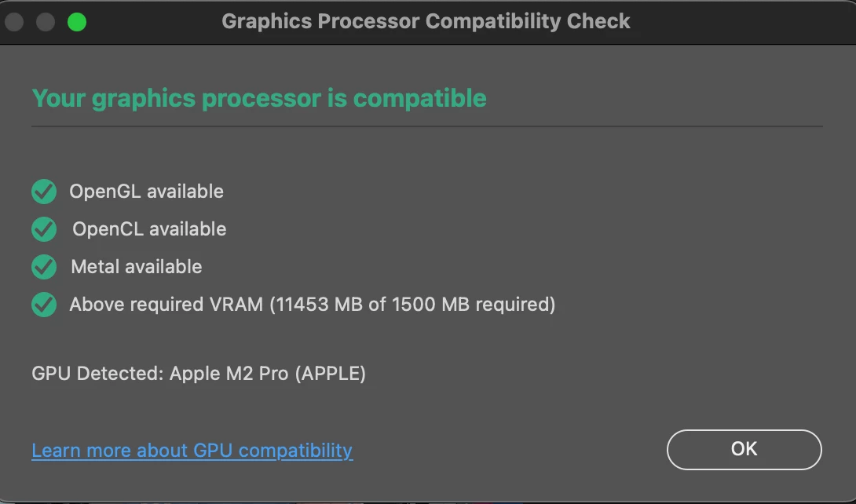The height and width of the screenshot is (504, 856).
Task: Open the Learn more about GPU compatibility link
Action: (192, 451)
